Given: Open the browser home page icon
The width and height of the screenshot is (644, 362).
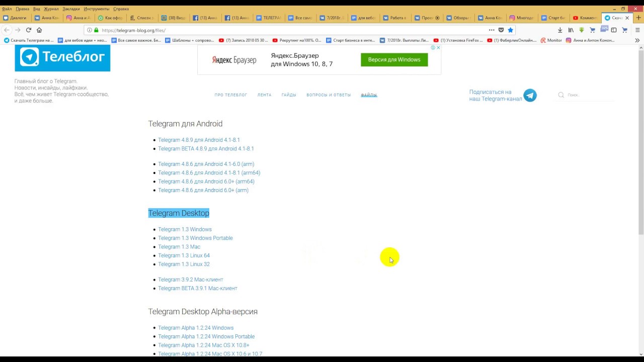Looking at the screenshot, I should (39, 30).
